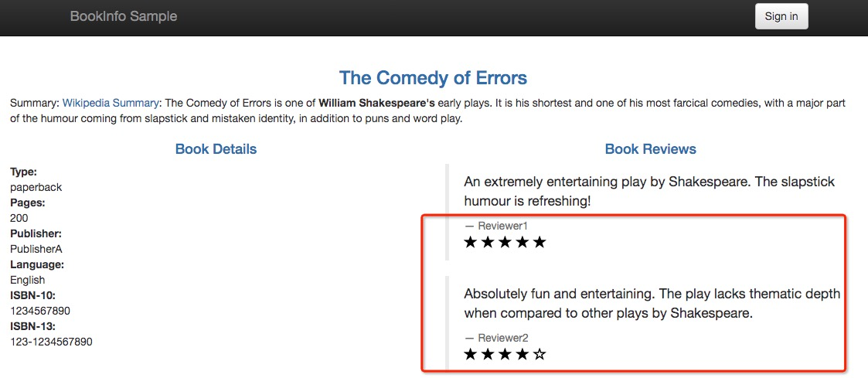This screenshot has height=378, width=868.
Task: Click fourth filled star under Reviewer2
Action: pos(523,355)
